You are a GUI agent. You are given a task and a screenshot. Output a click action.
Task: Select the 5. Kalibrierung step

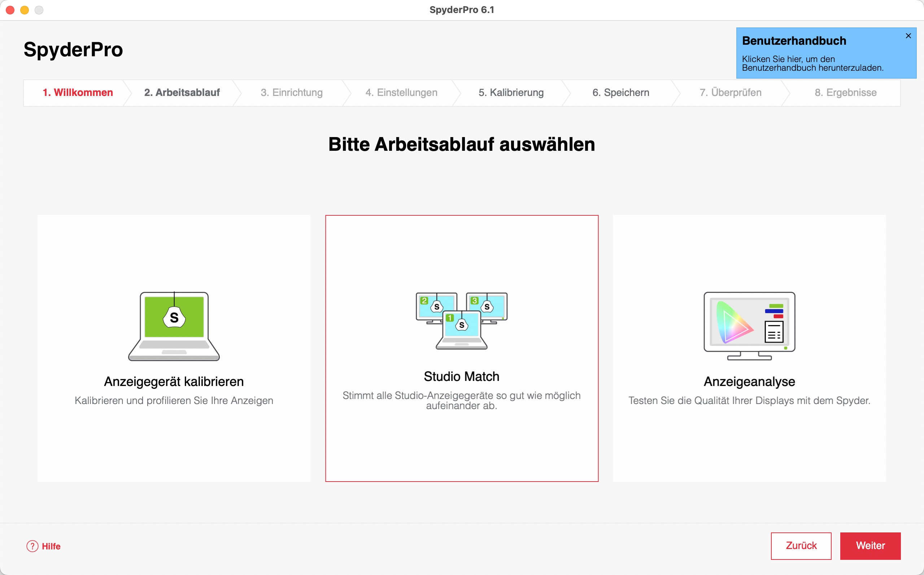pos(511,92)
